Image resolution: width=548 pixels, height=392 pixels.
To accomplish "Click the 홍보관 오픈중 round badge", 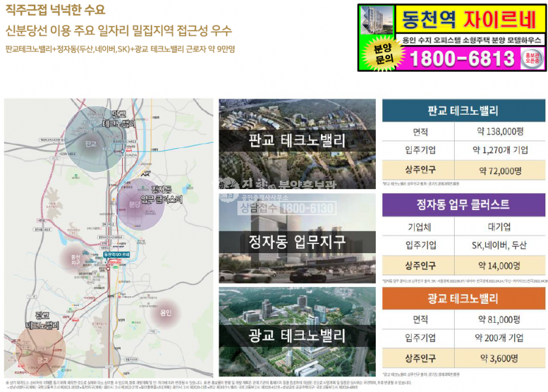I will [532, 59].
